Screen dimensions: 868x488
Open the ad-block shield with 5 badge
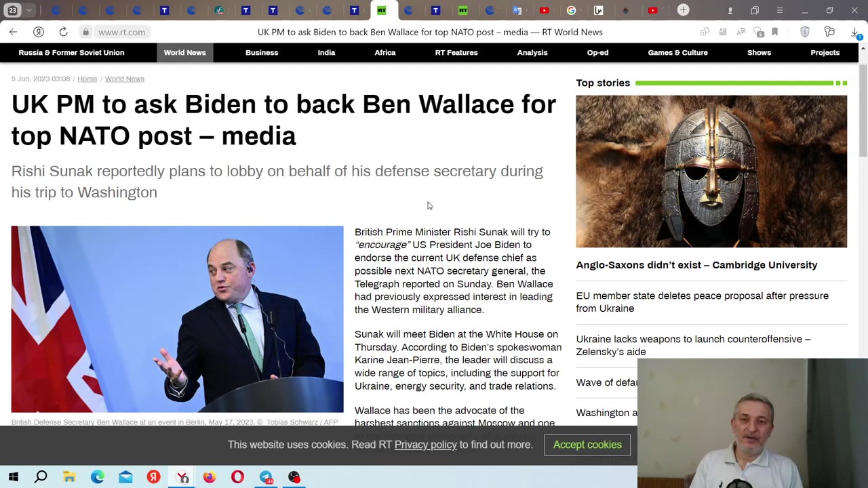[x=758, y=32]
